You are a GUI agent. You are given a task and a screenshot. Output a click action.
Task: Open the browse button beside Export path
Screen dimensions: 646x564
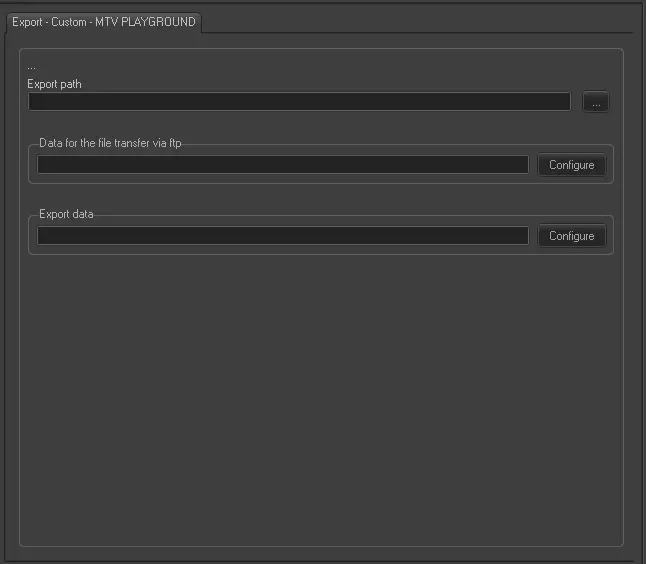[596, 102]
